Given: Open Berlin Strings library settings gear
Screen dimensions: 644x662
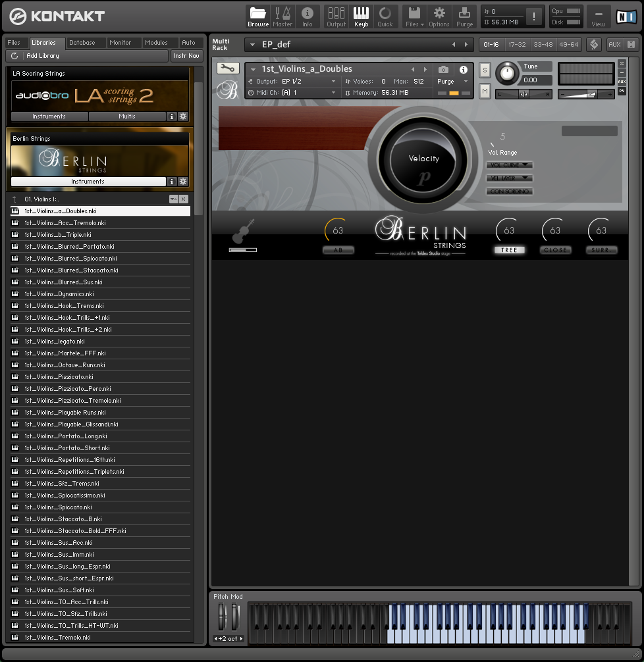Looking at the screenshot, I should 183,182.
